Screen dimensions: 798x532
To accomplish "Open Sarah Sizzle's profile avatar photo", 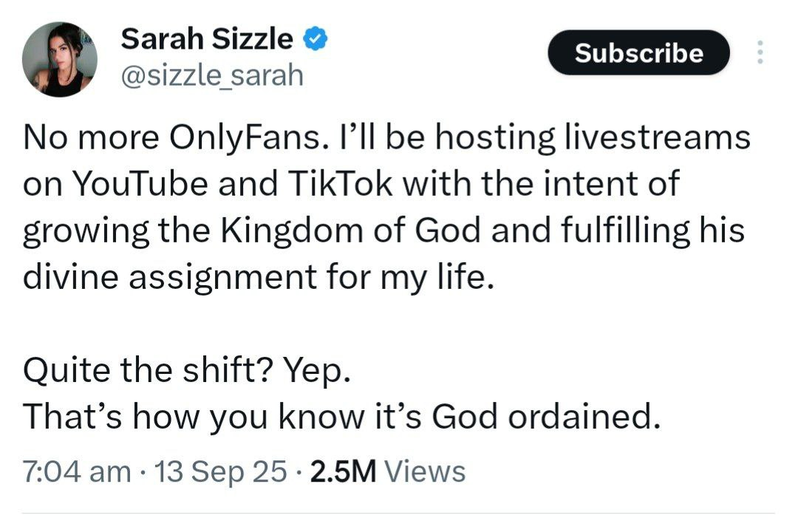I will coord(60,59).
